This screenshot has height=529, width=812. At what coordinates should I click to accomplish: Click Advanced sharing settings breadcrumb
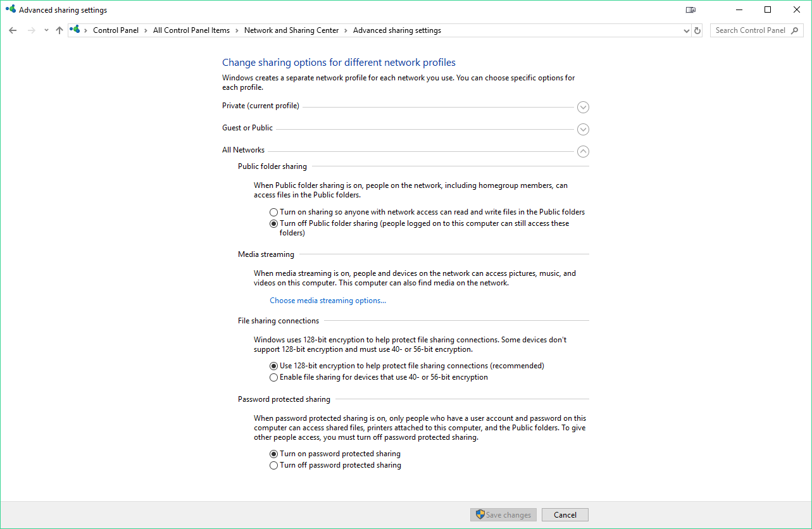(397, 30)
